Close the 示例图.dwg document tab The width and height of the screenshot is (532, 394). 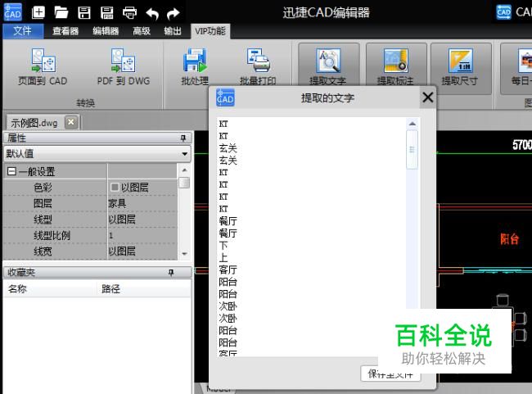[x=71, y=122]
